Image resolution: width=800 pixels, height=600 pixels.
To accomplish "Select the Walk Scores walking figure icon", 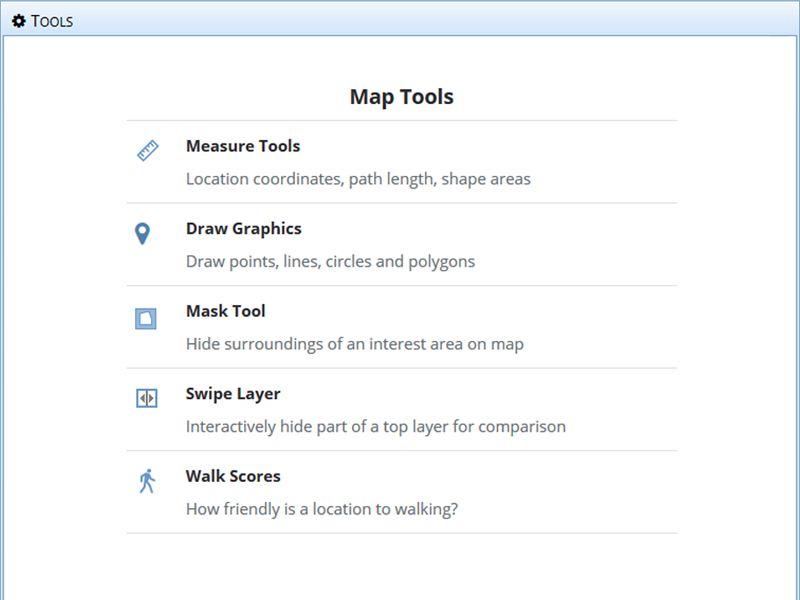I will (145, 482).
